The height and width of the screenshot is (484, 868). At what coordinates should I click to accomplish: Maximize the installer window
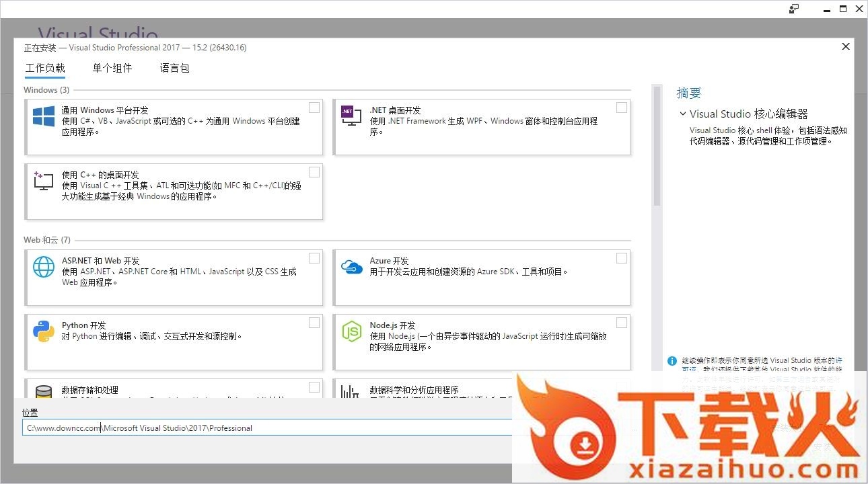pyautogui.click(x=843, y=9)
